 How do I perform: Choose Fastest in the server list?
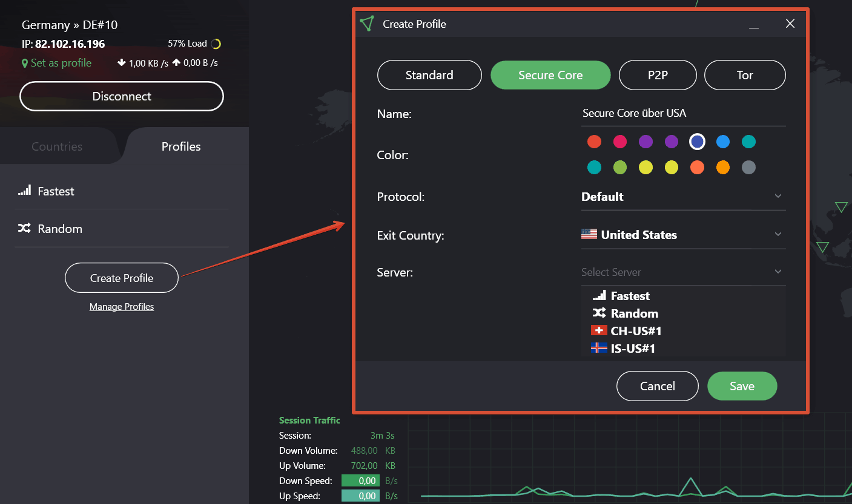[x=683, y=296]
